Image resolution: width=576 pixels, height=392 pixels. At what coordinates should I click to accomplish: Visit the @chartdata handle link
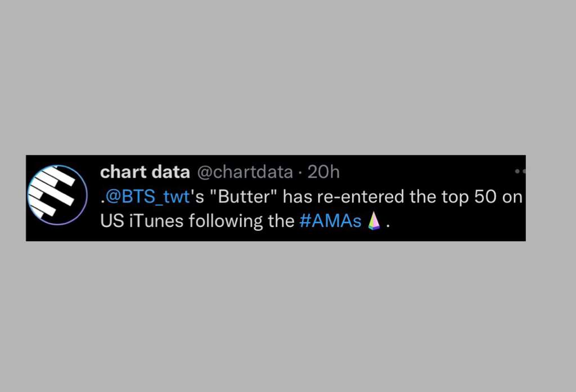tap(245, 172)
